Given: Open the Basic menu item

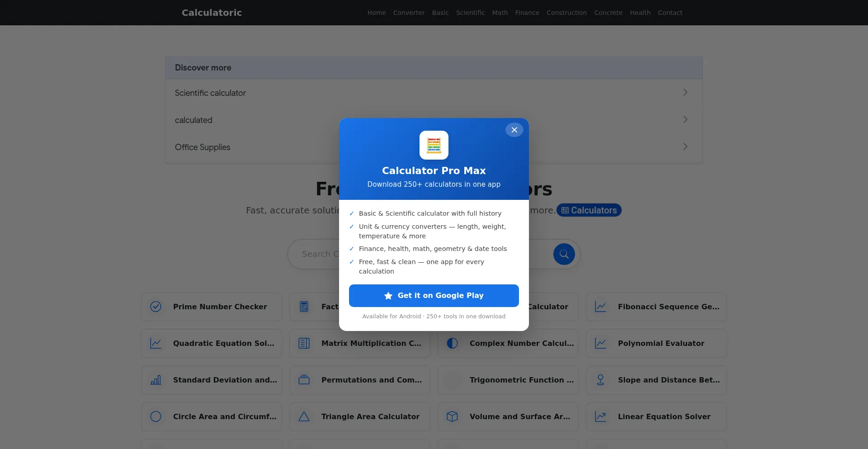Looking at the screenshot, I should (x=440, y=13).
